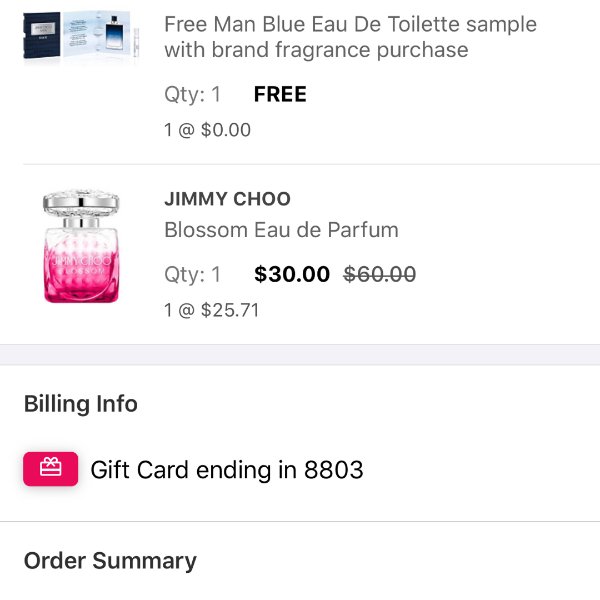Tap Qty: 1 for the Blossom perfume
The image size is (600, 600).
[193, 274]
